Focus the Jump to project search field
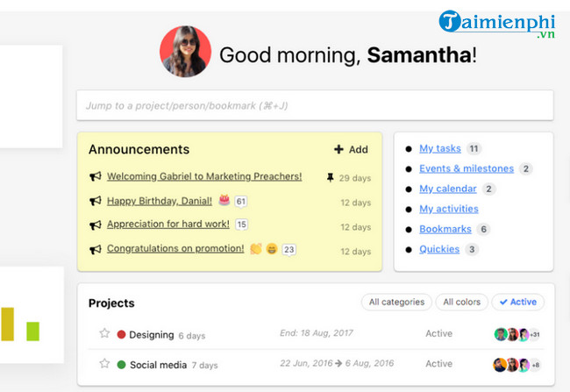 [315, 105]
